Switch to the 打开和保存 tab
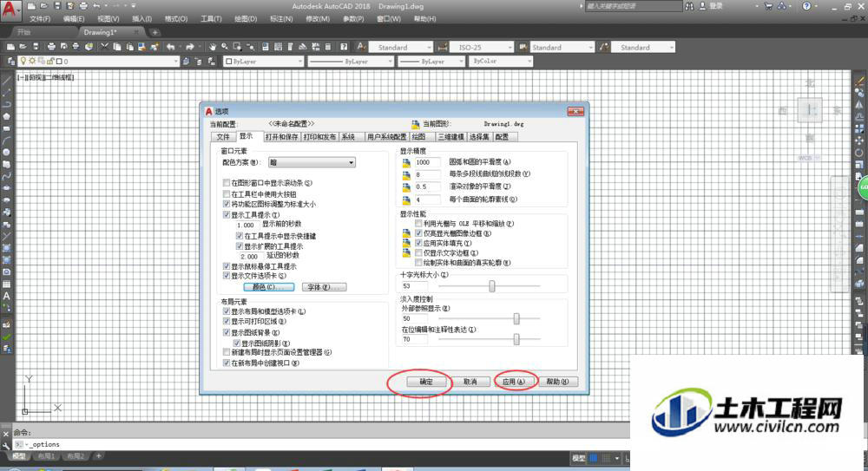This screenshot has width=868, height=471. 281,137
